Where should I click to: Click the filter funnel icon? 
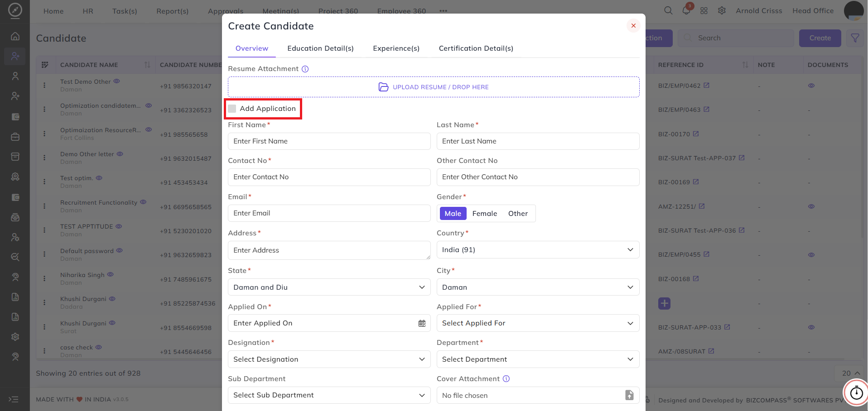coord(855,38)
